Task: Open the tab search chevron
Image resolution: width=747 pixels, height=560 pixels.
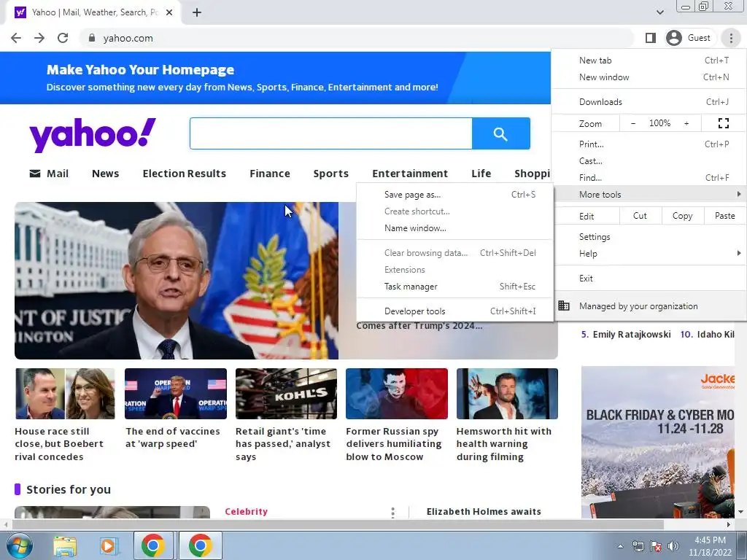Action: [659, 12]
